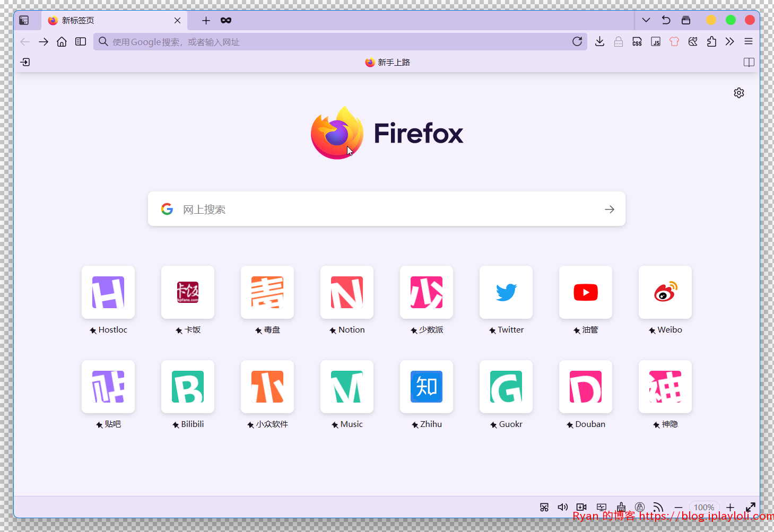Go forward with the forward arrow
This screenshot has height=532, width=774.
coord(44,42)
